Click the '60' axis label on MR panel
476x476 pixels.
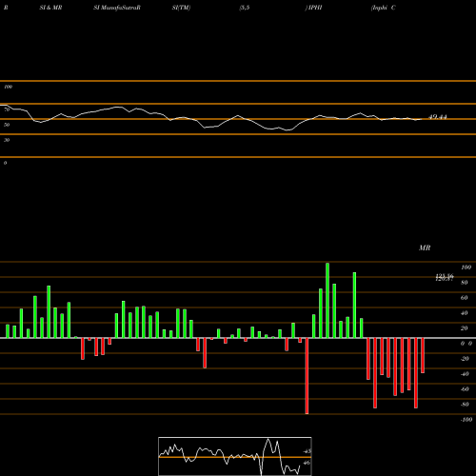point(465,298)
